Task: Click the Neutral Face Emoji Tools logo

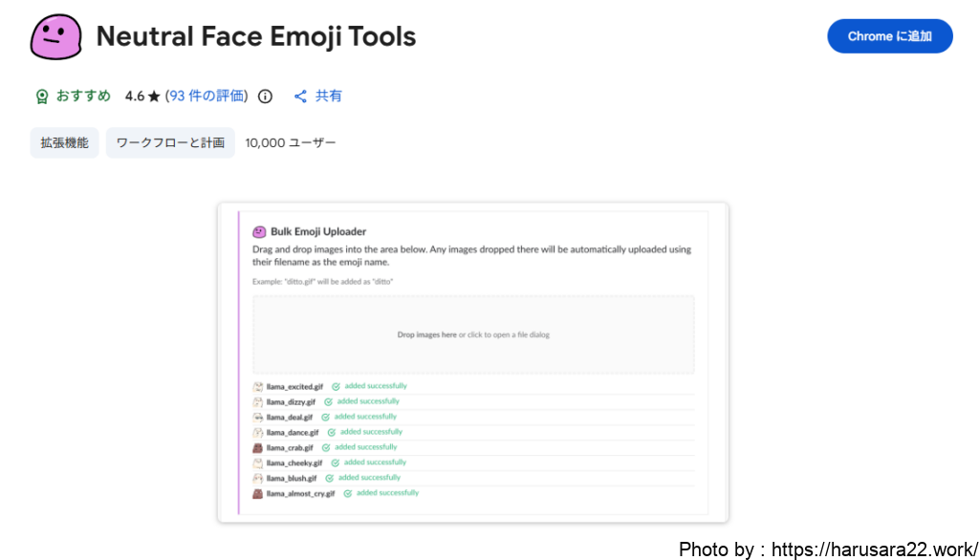Action: 56,37
